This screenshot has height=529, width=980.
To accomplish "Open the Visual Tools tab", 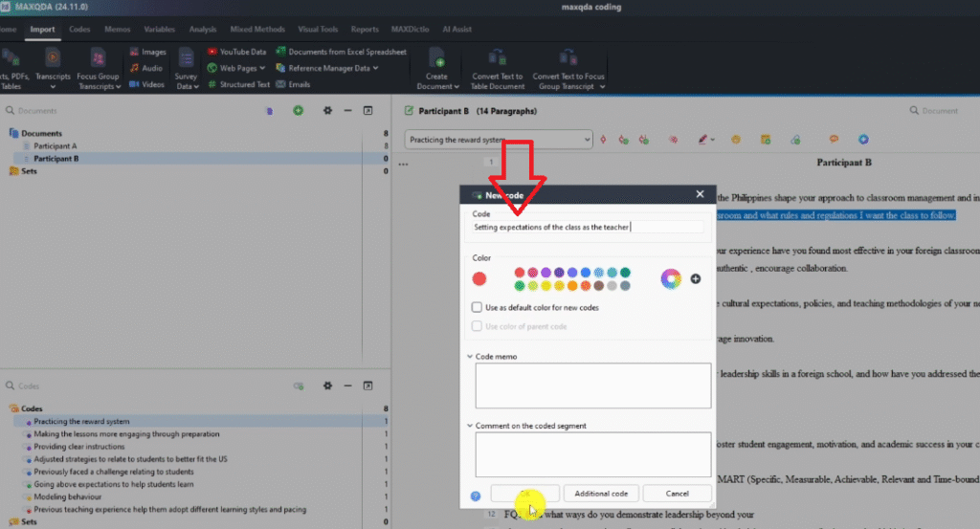I will pyautogui.click(x=315, y=30).
